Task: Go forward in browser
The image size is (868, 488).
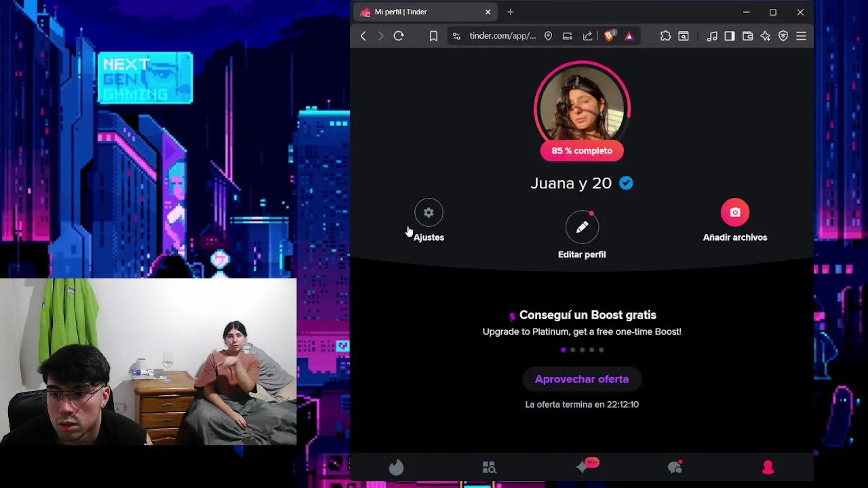Action: [x=380, y=36]
